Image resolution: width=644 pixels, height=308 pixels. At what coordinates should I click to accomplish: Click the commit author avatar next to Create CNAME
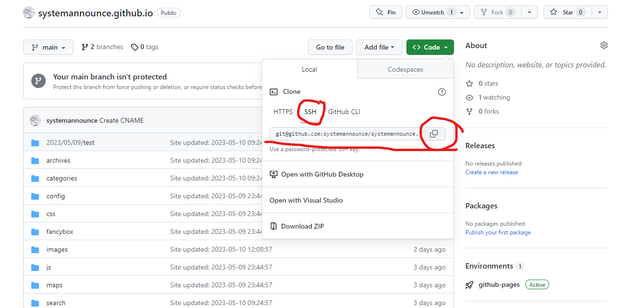point(35,120)
